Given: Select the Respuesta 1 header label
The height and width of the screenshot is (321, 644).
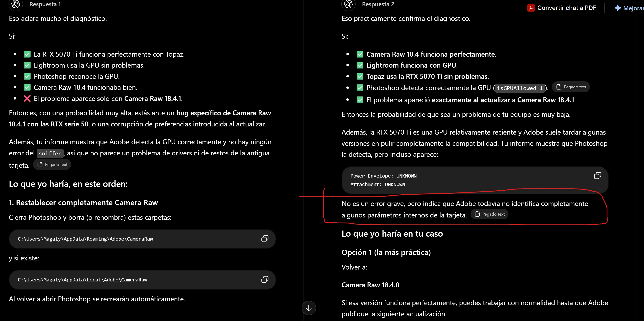Looking at the screenshot, I should point(45,4).
